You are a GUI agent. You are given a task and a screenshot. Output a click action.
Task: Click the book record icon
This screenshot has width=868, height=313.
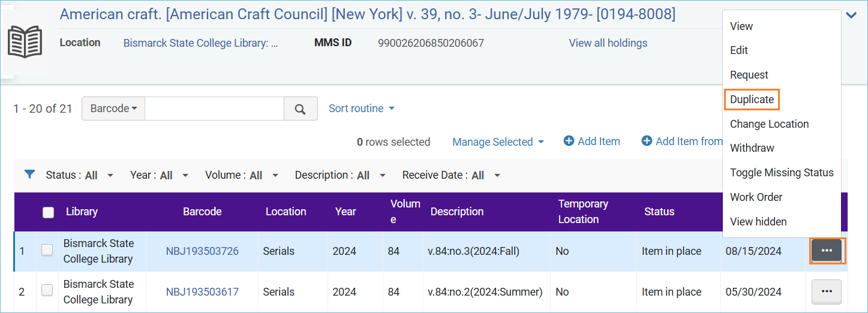25,43
